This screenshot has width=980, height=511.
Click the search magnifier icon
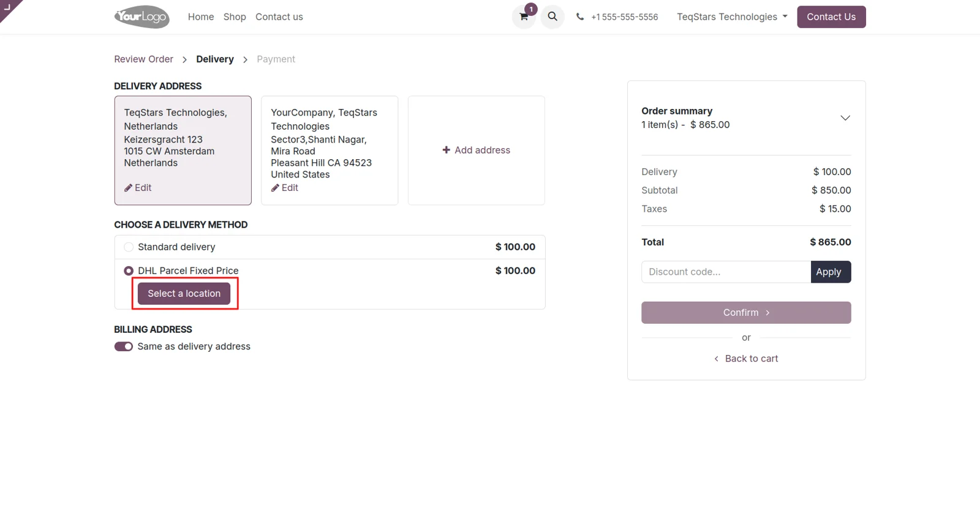(x=552, y=17)
